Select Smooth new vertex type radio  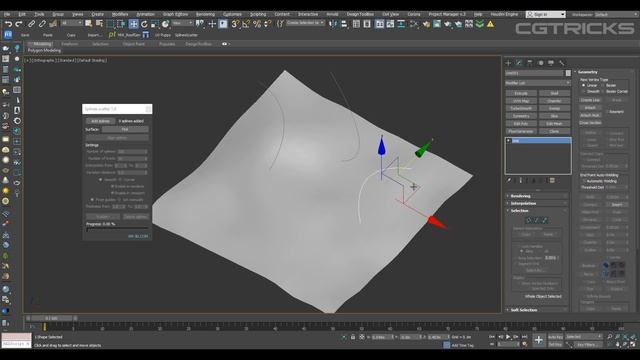tap(583, 91)
